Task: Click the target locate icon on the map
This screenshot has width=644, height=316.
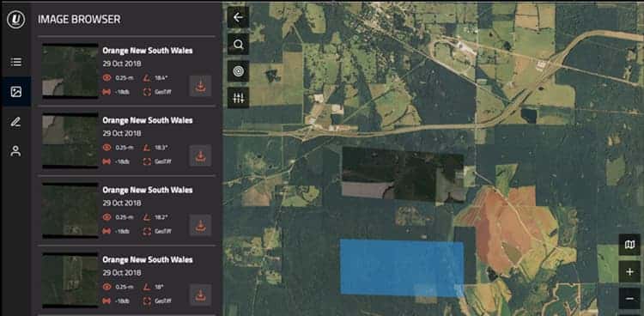Action: [238, 70]
